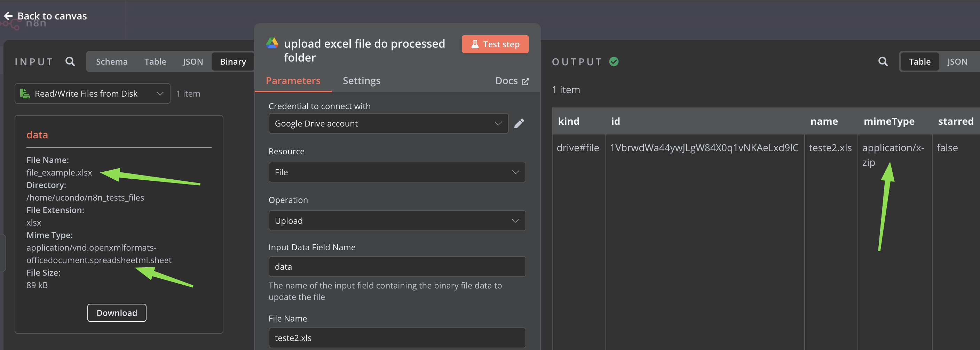Click the Read/Write Files node icon
980x350 pixels.
pos(25,93)
